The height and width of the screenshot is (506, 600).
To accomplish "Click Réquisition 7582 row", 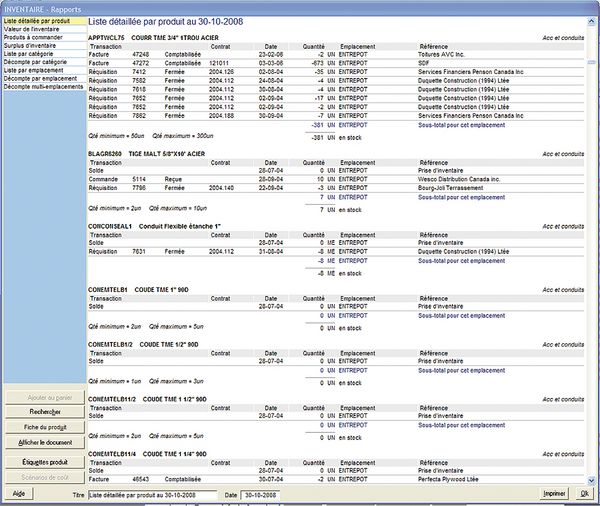I will click(x=336, y=81).
